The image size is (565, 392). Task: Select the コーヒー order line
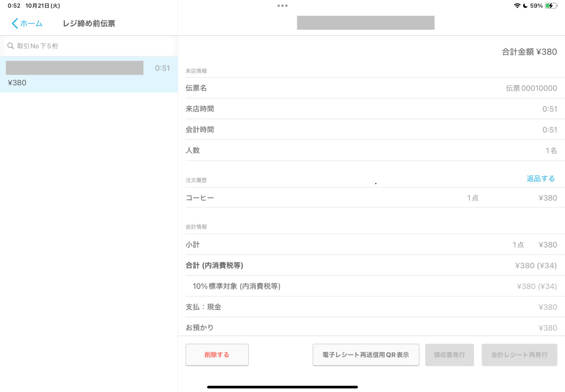click(x=371, y=198)
